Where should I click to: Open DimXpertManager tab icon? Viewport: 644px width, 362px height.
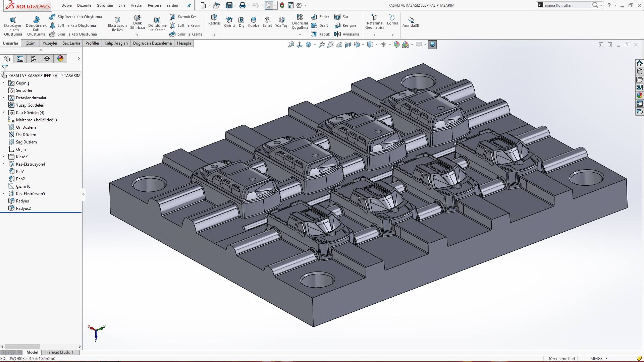[x=47, y=59]
